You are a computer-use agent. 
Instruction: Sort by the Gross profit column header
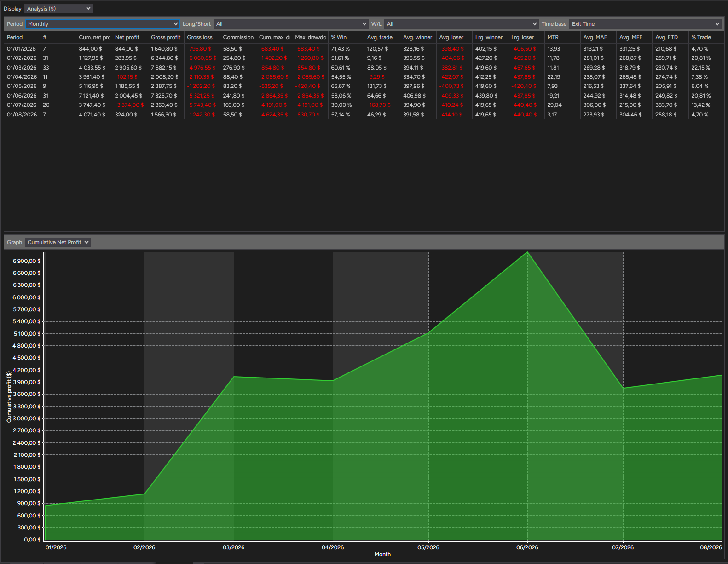[166, 37]
